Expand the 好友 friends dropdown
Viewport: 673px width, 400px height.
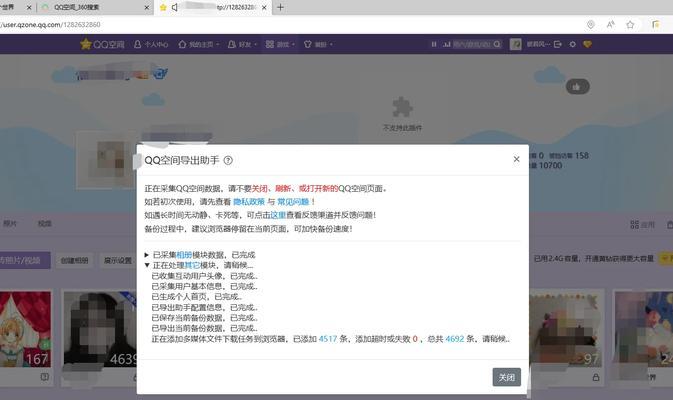(242, 44)
